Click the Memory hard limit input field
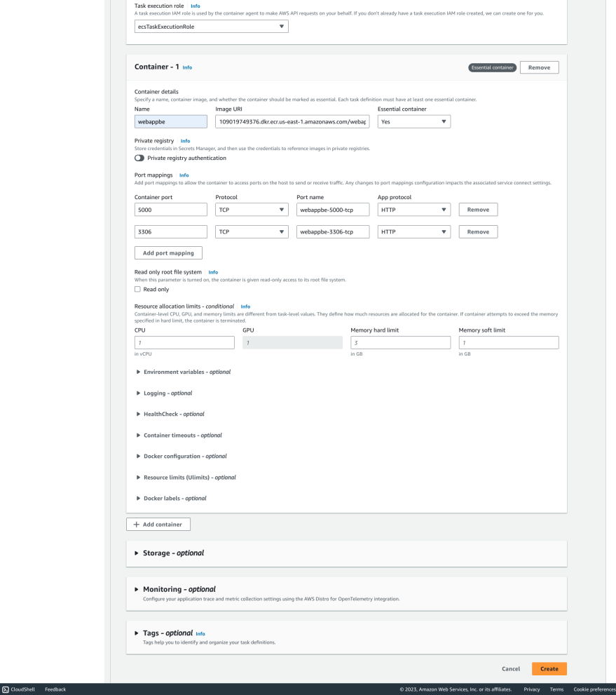This screenshot has width=616, height=695. pyautogui.click(x=400, y=342)
